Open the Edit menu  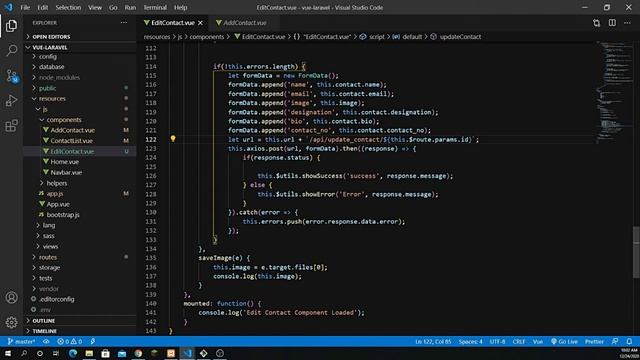click(42, 7)
